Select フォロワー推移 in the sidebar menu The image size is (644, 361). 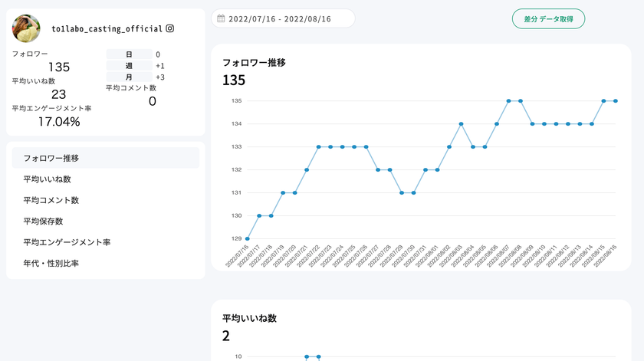coord(51,158)
